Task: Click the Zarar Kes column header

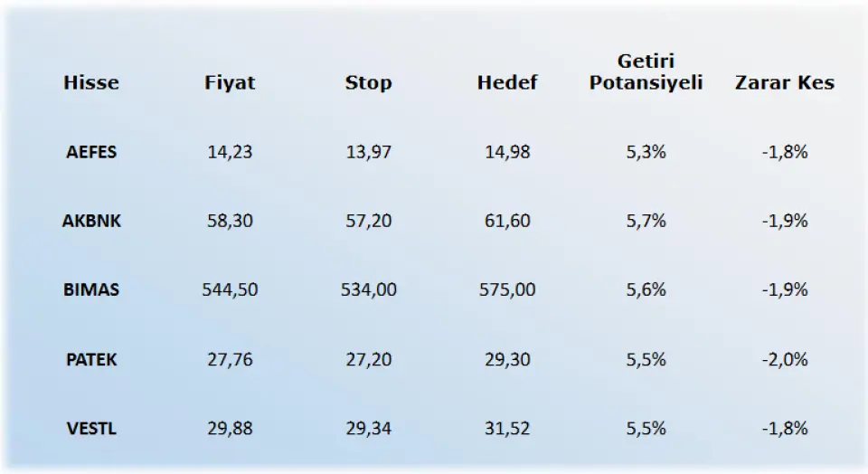Action: click(784, 83)
